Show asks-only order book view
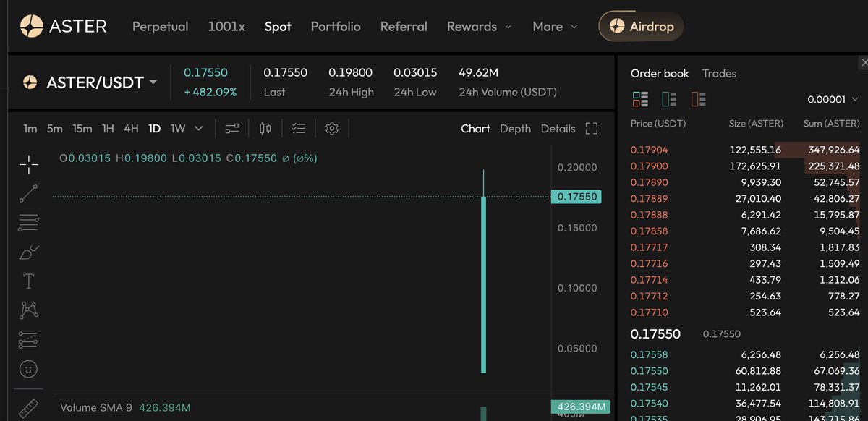 pyautogui.click(x=698, y=99)
